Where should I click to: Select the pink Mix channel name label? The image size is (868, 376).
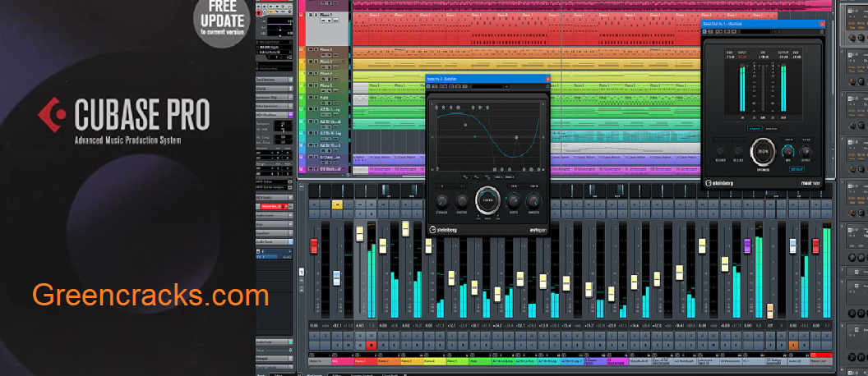[343, 361]
